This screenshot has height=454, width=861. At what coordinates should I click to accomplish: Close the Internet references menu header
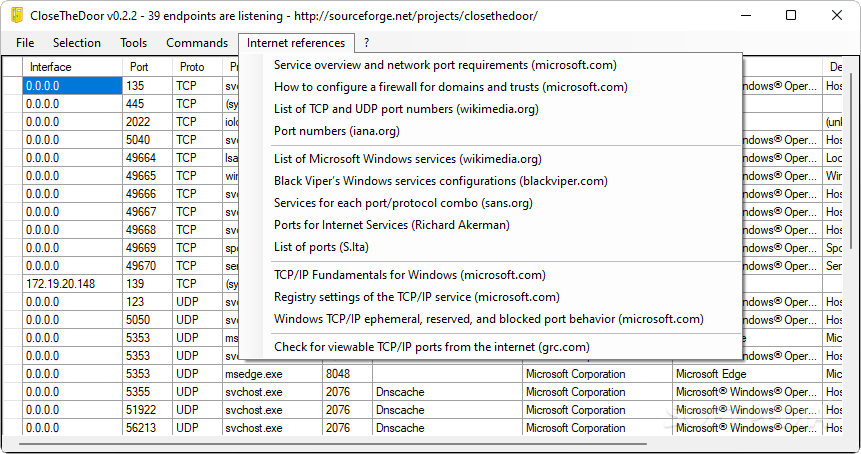coord(296,43)
